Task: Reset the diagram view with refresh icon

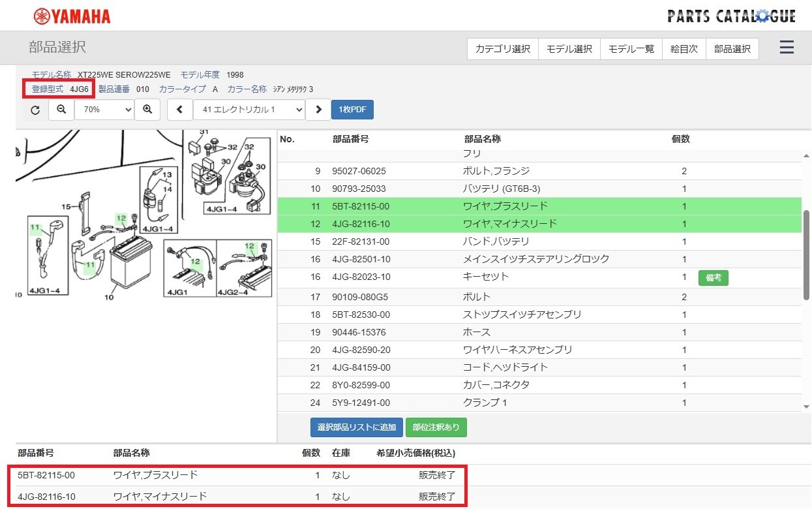Action: click(35, 110)
